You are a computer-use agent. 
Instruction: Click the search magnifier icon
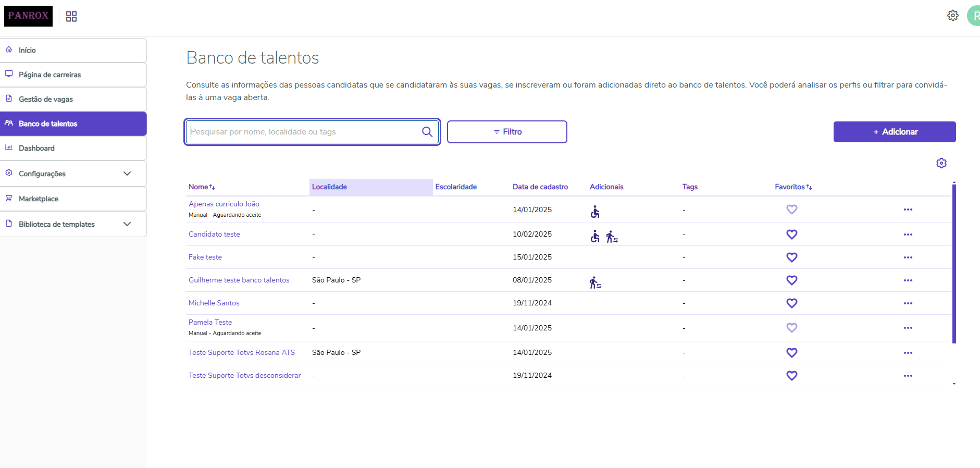tap(427, 132)
